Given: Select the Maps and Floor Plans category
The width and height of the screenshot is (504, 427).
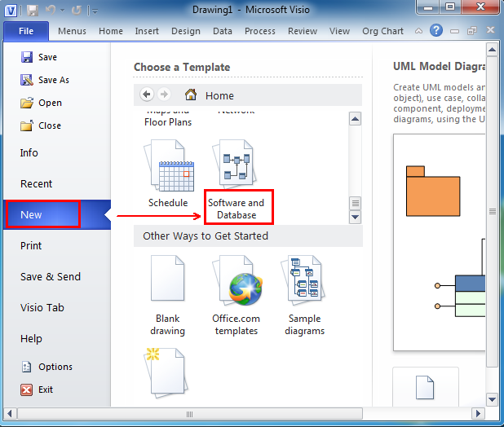Looking at the screenshot, I should [168, 119].
